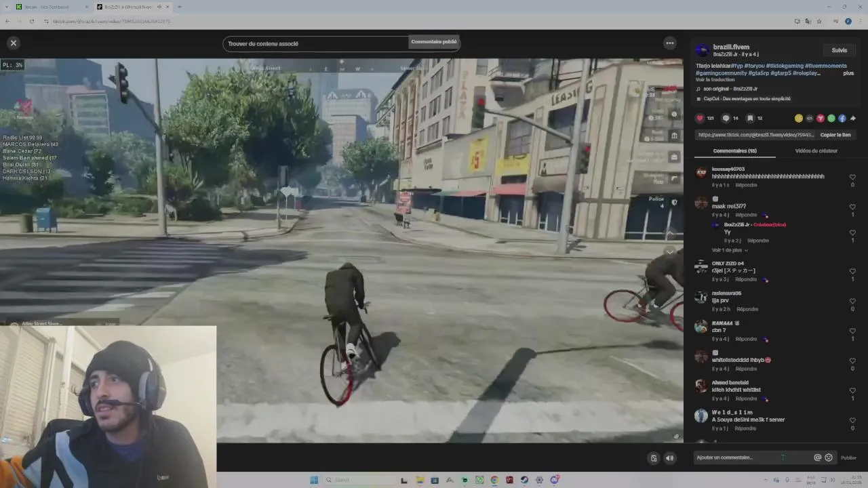Switch to the Commentaires (15) tab
This screenshot has width=868, height=488.
point(734,150)
